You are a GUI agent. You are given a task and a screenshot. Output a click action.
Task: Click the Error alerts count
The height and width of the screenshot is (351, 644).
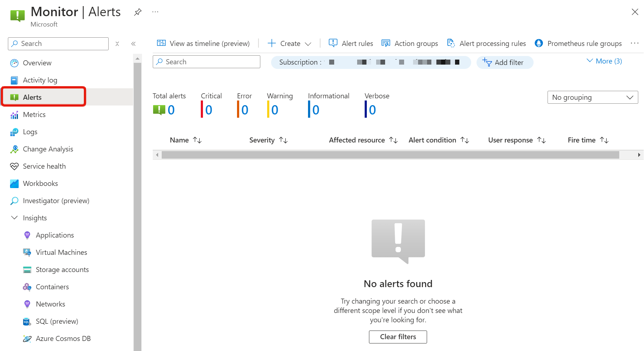245,110
